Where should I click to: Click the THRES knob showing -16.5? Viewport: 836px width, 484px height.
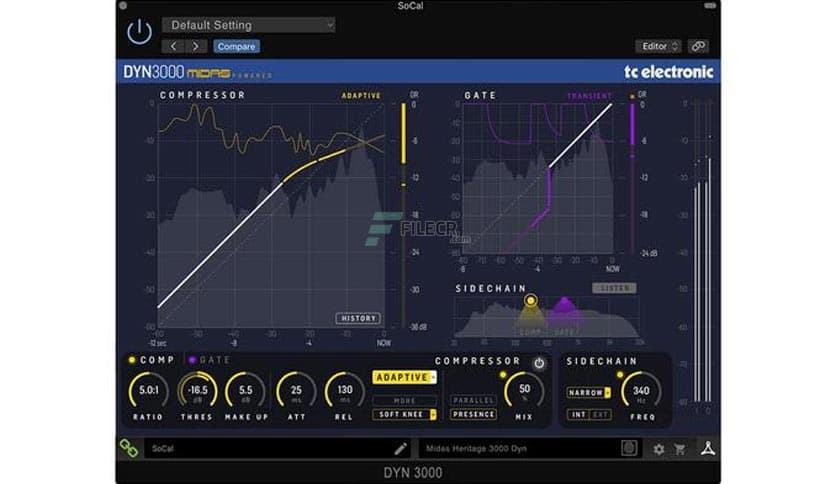point(197,391)
